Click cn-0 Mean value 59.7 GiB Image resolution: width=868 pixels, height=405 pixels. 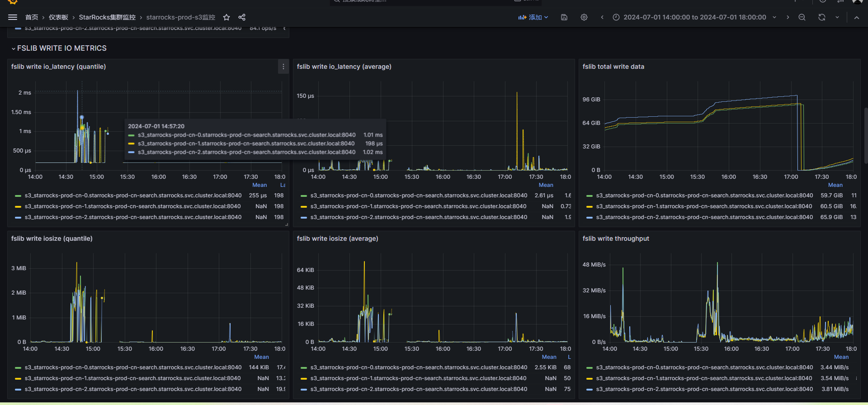coord(831,195)
